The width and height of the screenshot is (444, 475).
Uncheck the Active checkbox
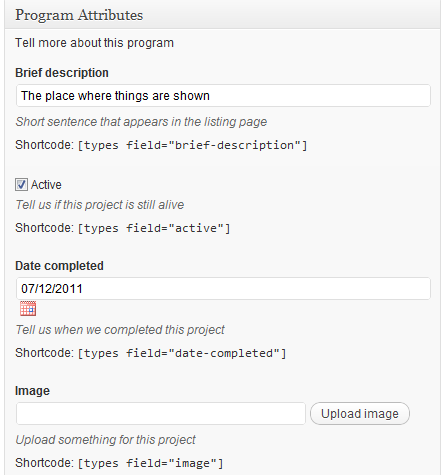coord(21,184)
